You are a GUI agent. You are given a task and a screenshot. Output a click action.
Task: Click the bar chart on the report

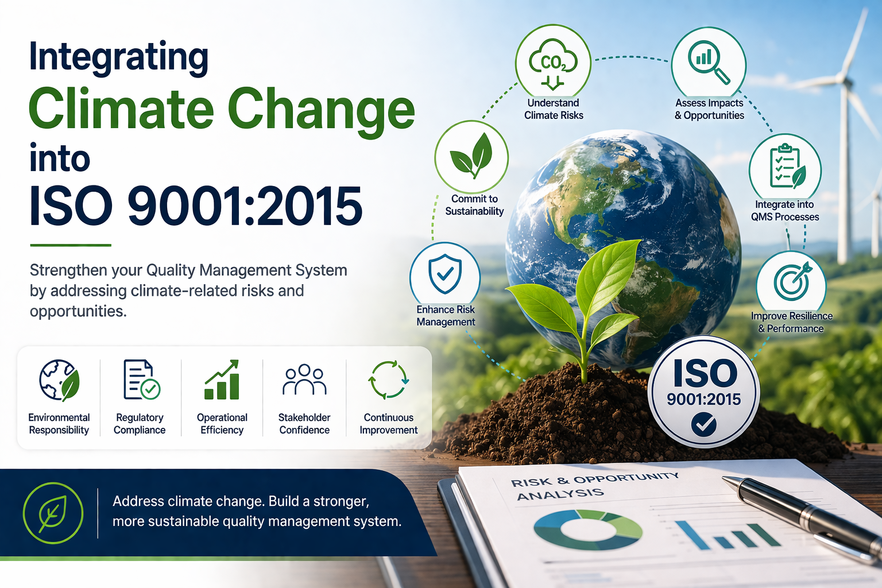point(728,535)
